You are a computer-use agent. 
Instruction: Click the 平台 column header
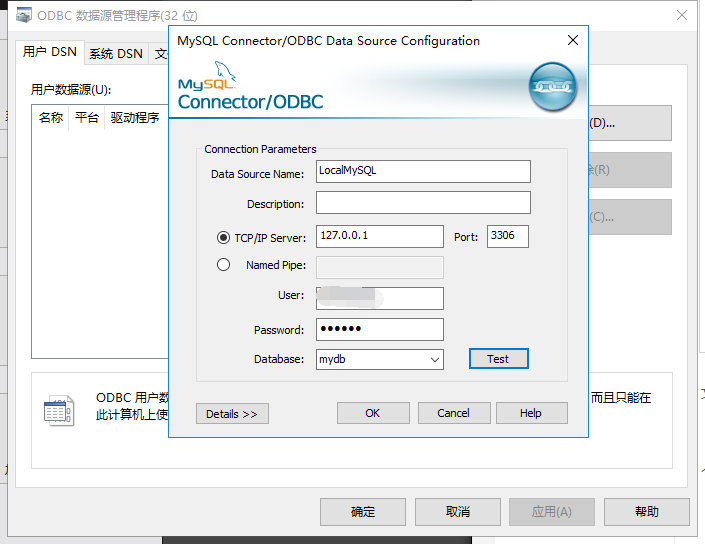tap(87, 118)
